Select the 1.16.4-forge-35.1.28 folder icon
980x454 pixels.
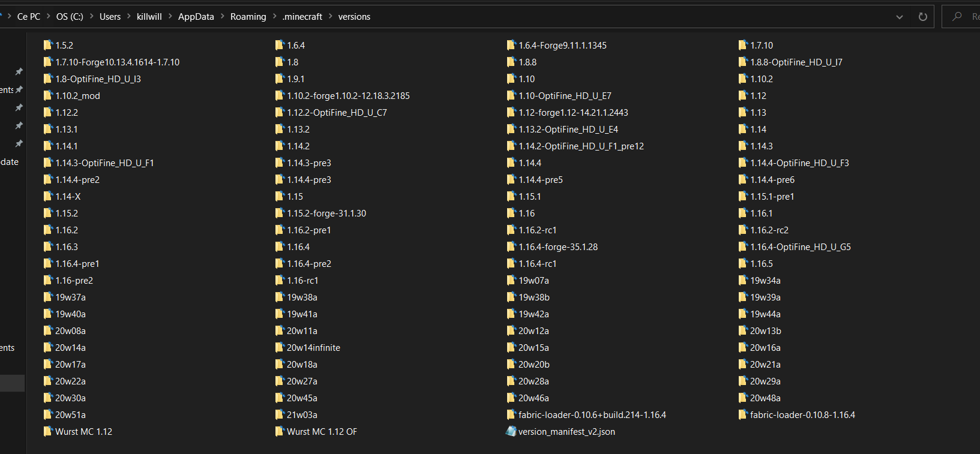pyautogui.click(x=511, y=246)
